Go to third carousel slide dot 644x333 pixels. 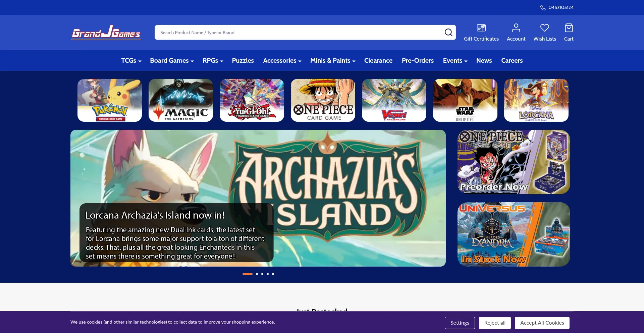pos(262,274)
